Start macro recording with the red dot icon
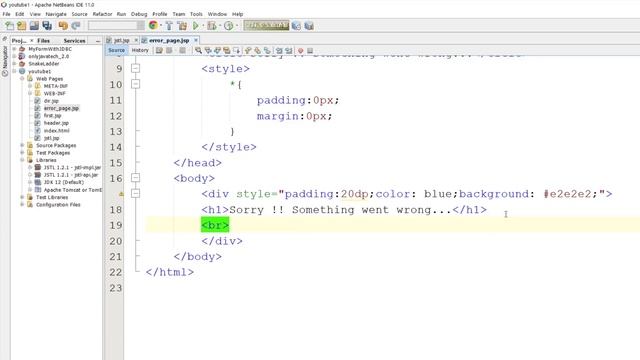Viewport: 640px width, 360px height. coord(301,51)
